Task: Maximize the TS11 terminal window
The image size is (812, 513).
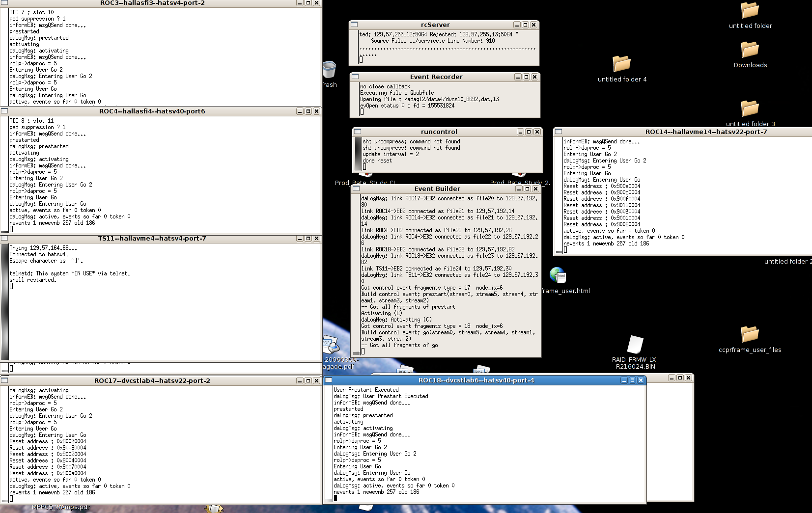Action: tap(308, 238)
